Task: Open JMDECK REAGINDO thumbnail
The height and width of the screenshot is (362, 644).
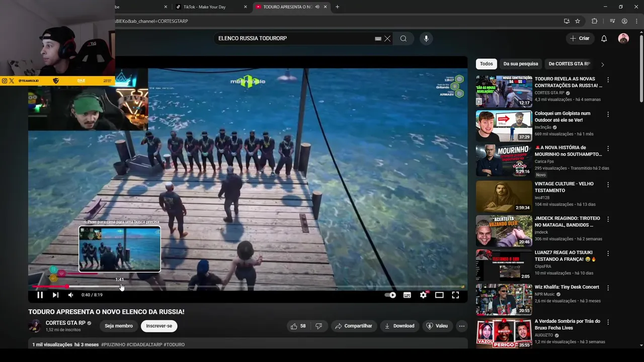Action: click(x=504, y=231)
